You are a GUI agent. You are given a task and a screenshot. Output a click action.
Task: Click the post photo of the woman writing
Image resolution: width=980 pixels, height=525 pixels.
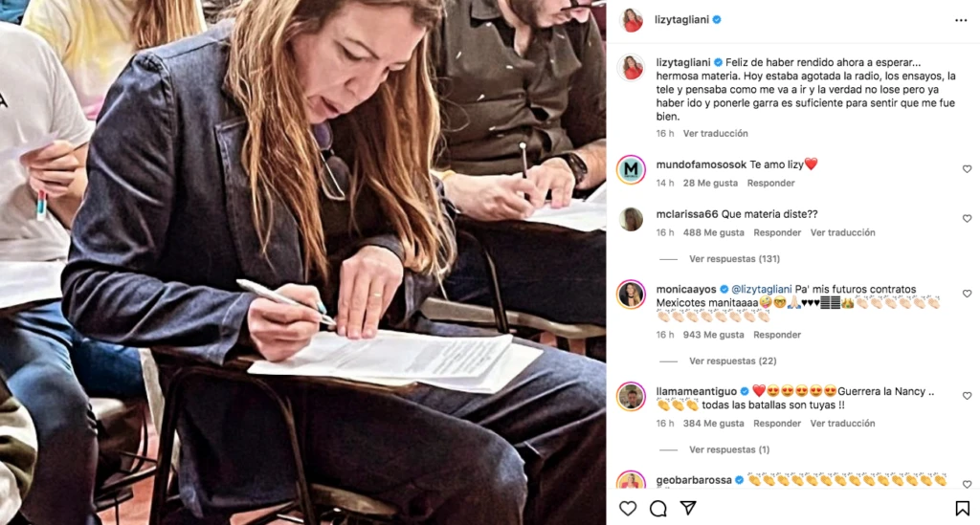pos(302,262)
